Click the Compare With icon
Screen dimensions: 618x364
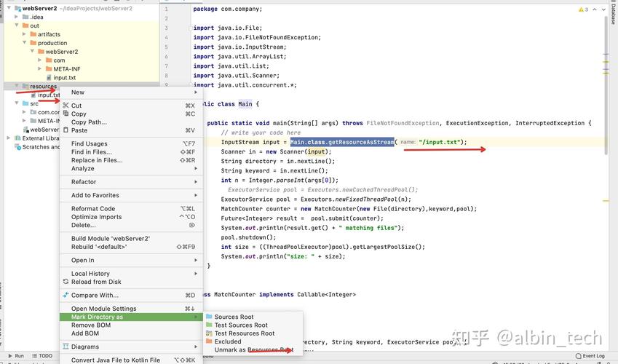tap(66, 295)
